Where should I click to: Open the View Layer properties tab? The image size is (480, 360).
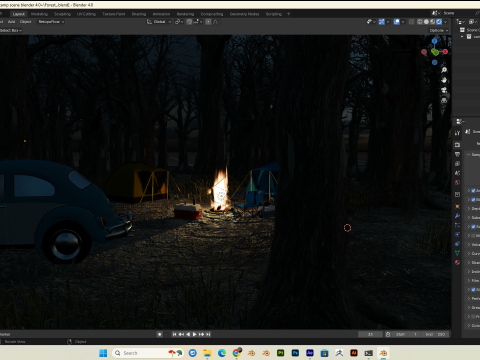[457, 164]
